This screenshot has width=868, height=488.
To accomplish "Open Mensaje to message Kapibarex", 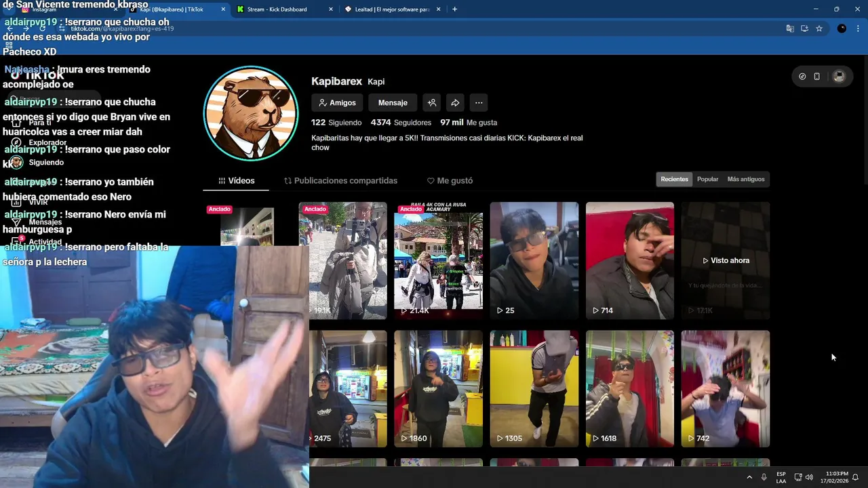I will (393, 103).
